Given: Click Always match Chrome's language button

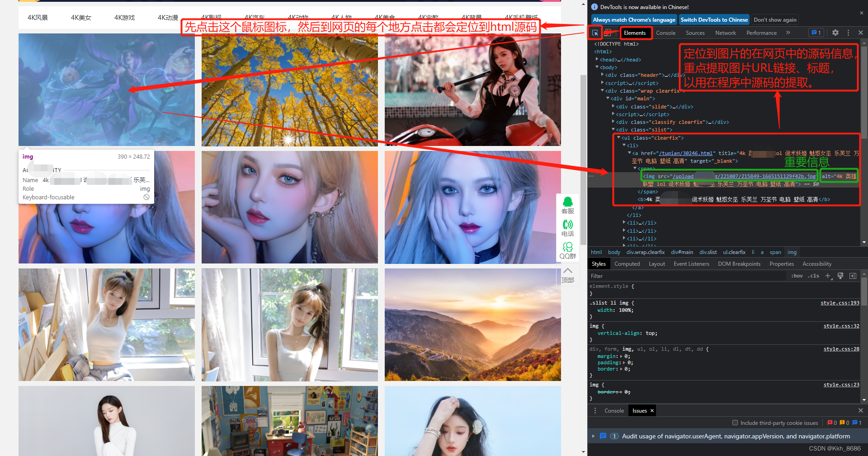Looking at the screenshot, I should (x=634, y=20).
